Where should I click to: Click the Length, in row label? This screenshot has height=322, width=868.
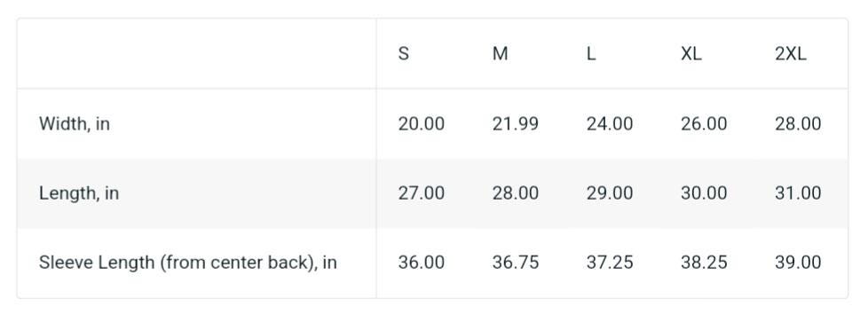pos(79,193)
